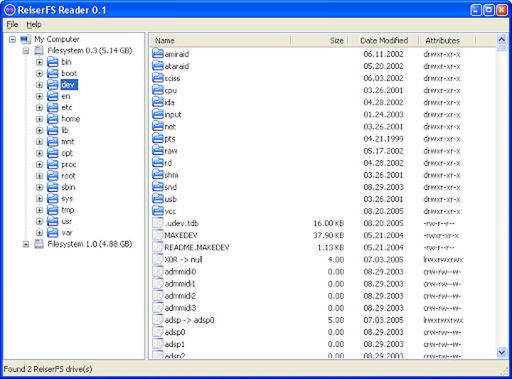This screenshot has height=379, width=512.
Task: Click the scrollbar up arrow
Action: pos(501,40)
